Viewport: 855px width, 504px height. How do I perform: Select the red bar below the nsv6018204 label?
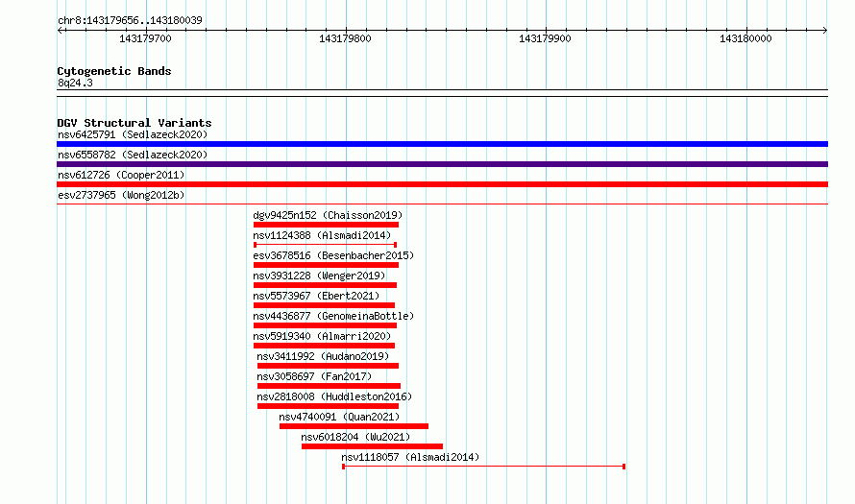pos(373,446)
